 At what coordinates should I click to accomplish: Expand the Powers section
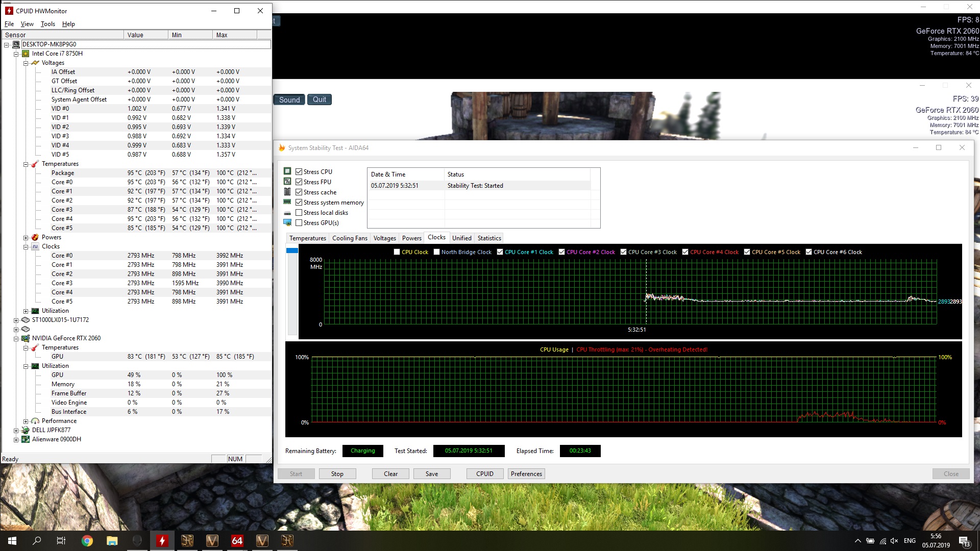pyautogui.click(x=26, y=237)
